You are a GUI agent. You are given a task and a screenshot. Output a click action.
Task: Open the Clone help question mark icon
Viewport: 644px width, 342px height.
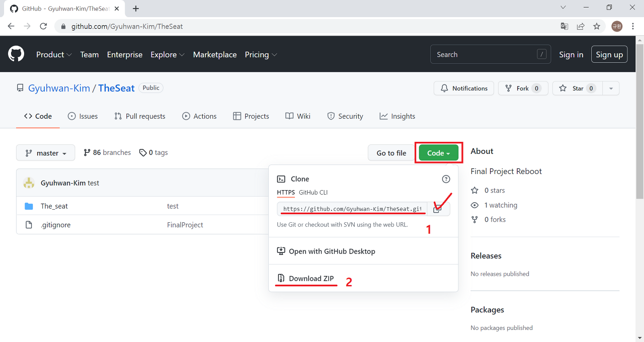[446, 179]
